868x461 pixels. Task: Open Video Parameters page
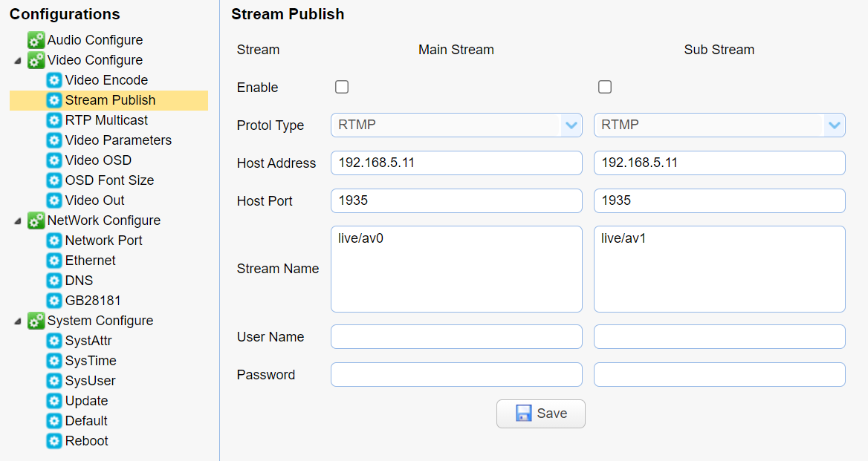click(x=118, y=140)
